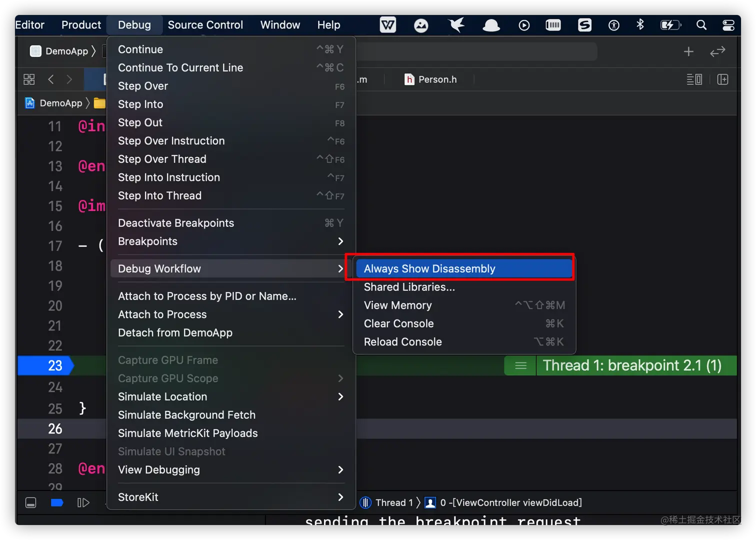Click the face icon in menu bar
Image resolution: width=756 pixels, height=540 pixels.
click(x=421, y=25)
